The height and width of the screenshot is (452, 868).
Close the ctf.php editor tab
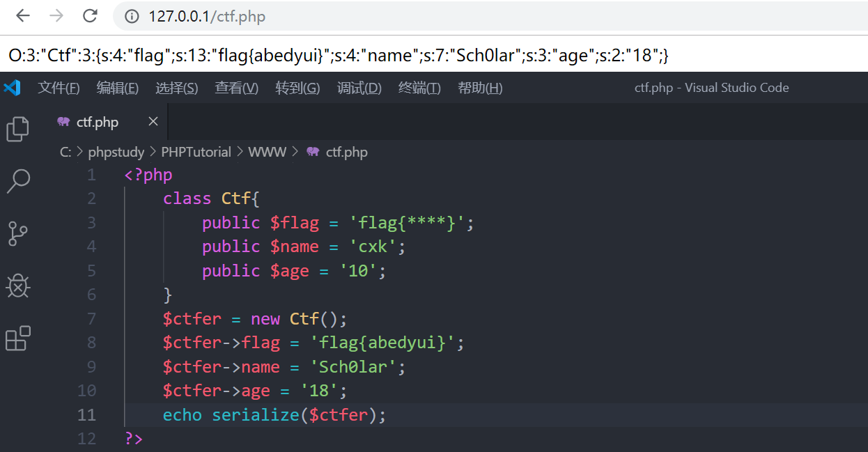tap(153, 122)
